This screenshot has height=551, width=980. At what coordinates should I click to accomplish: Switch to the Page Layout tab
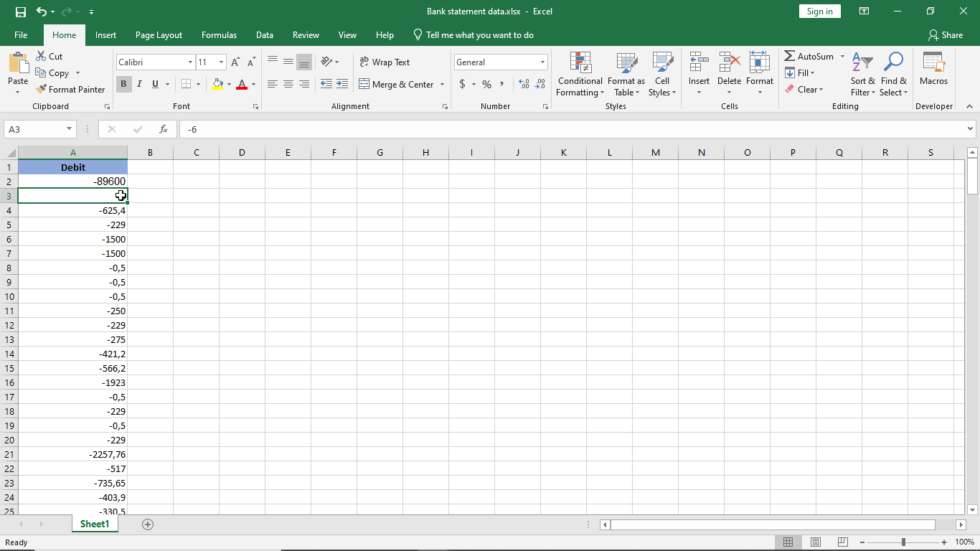click(x=159, y=34)
